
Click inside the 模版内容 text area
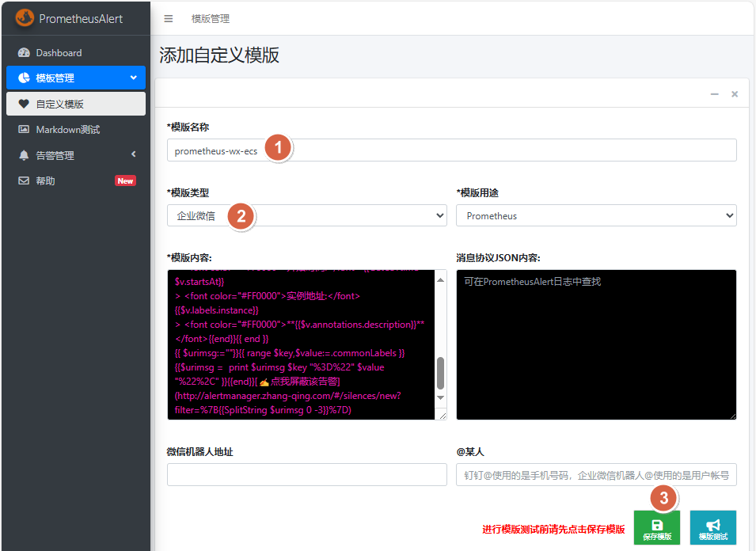click(x=301, y=344)
